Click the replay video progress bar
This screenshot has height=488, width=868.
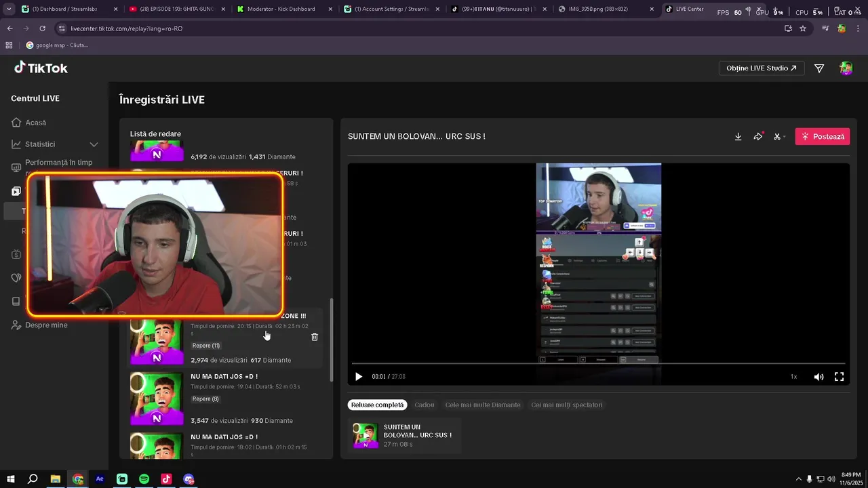(598, 364)
